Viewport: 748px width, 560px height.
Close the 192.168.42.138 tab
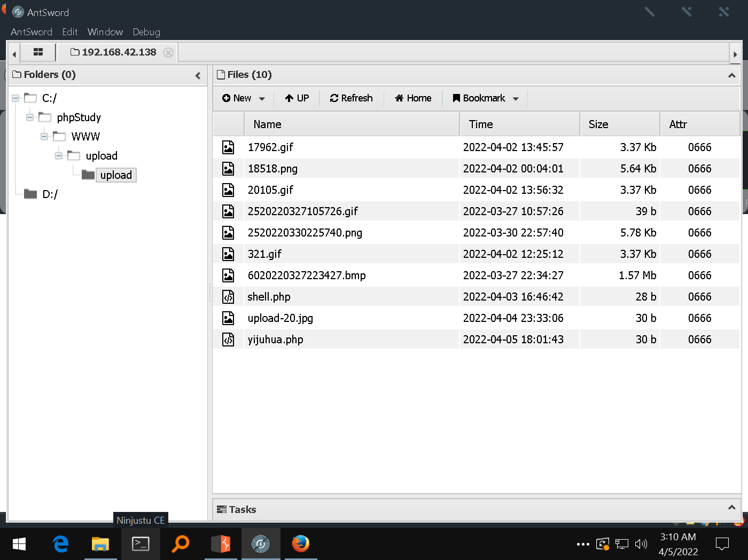(168, 52)
